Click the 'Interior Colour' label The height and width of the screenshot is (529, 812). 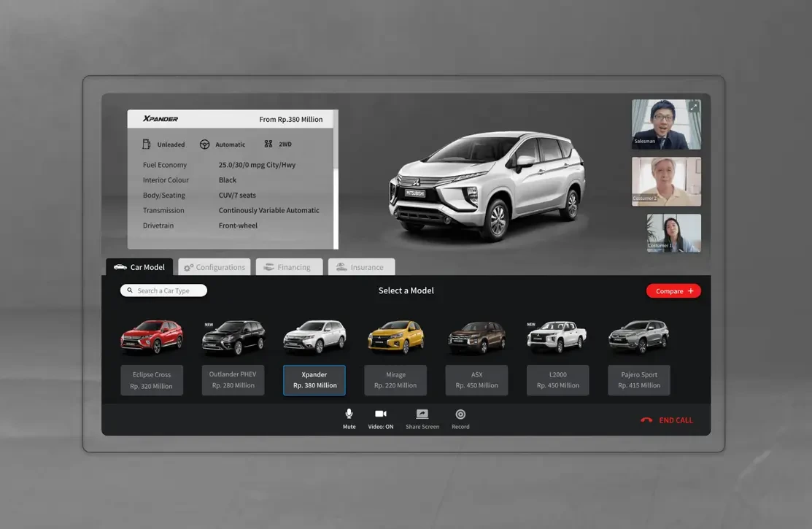point(166,179)
